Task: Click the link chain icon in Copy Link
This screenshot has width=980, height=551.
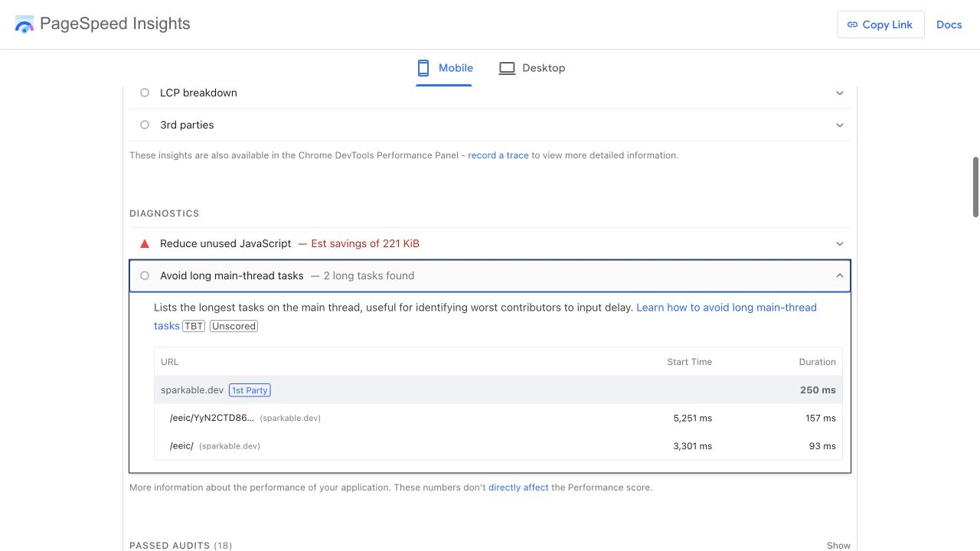Action: [x=852, y=24]
